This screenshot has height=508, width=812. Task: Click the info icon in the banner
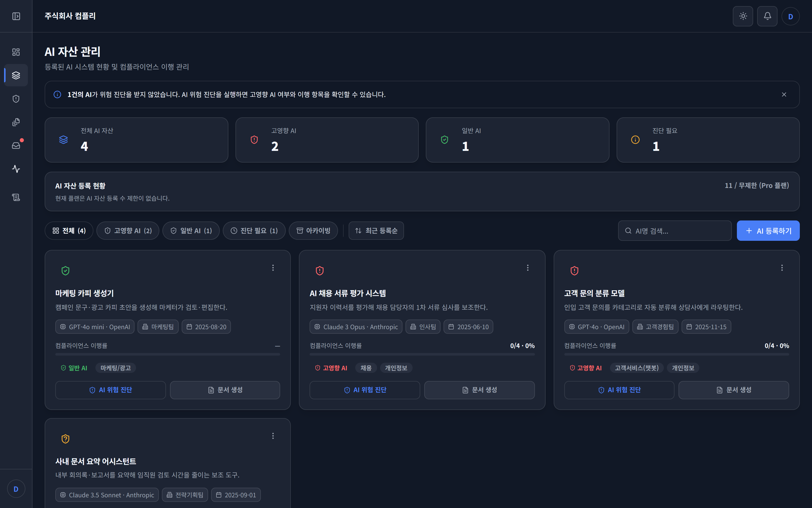57,94
